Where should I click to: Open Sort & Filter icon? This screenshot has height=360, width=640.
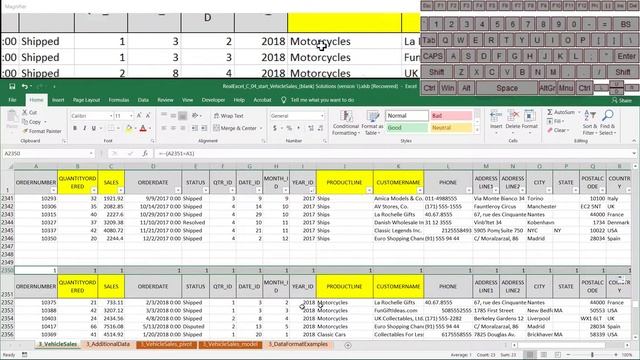click(590, 116)
